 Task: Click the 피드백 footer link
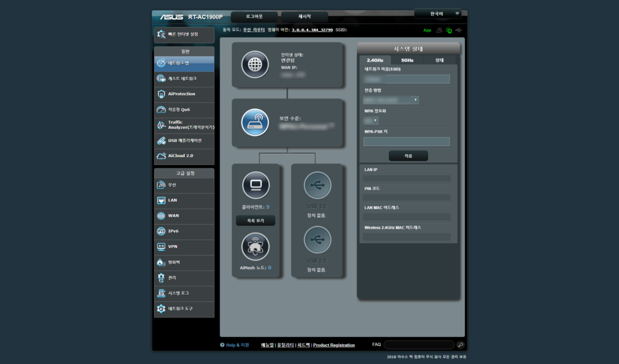[x=303, y=345]
